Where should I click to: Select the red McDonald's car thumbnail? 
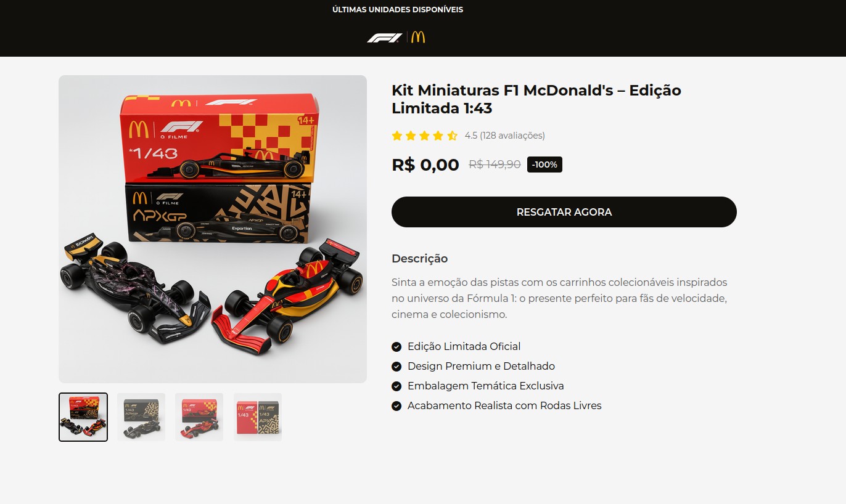click(199, 417)
